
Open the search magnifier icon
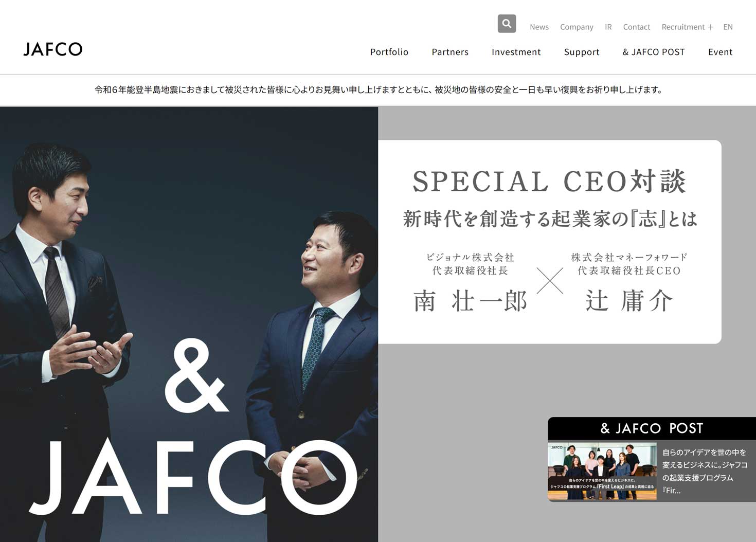click(507, 24)
